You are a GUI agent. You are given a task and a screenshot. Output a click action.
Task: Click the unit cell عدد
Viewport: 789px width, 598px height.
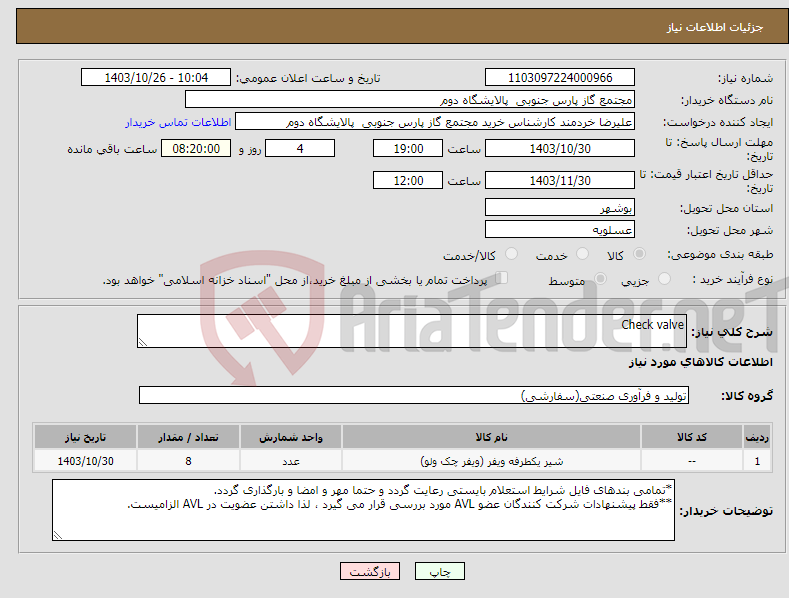pos(291,461)
